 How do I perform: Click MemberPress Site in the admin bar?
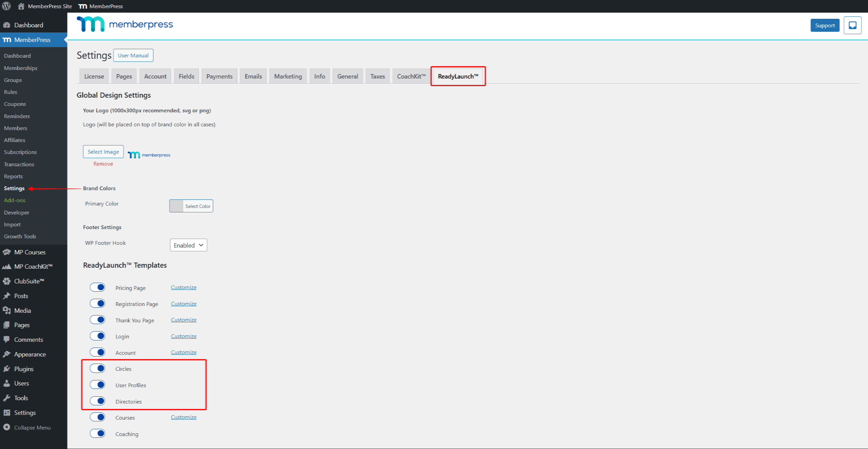tap(50, 6)
